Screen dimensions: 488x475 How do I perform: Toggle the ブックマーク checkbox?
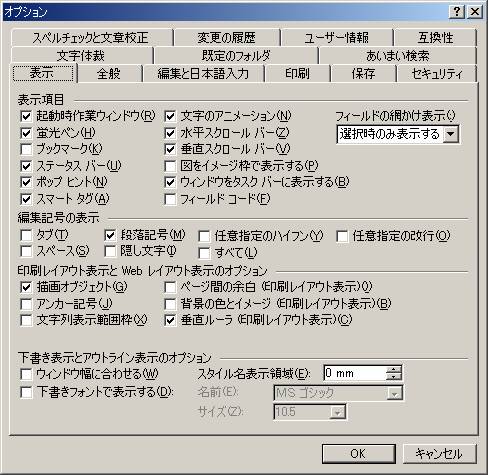pyautogui.click(x=26, y=149)
